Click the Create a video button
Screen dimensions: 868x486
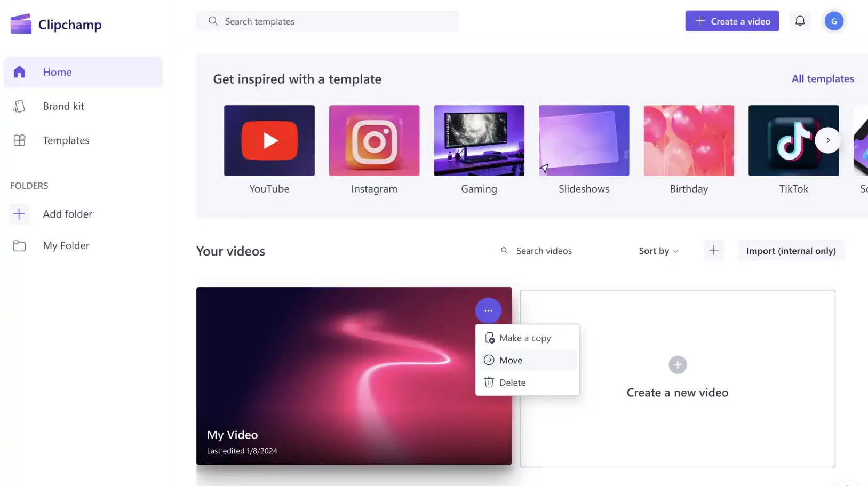tap(732, 21)
